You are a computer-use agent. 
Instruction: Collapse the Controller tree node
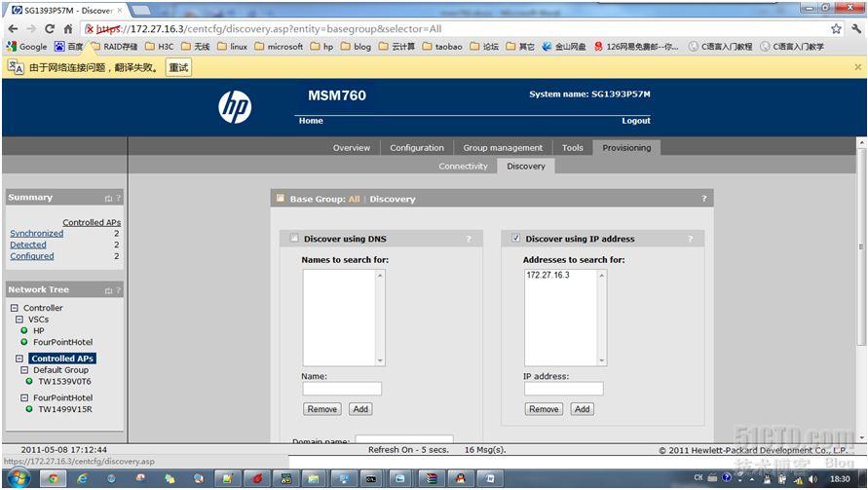click(15, 308)
